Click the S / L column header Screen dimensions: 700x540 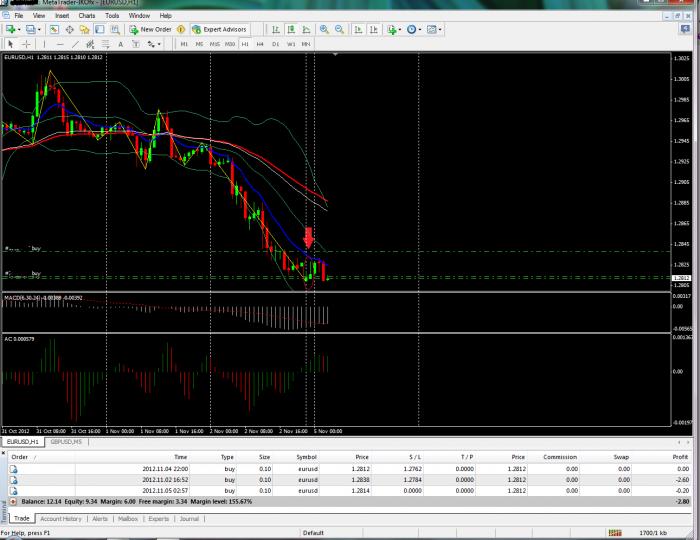tap(415, 457)
